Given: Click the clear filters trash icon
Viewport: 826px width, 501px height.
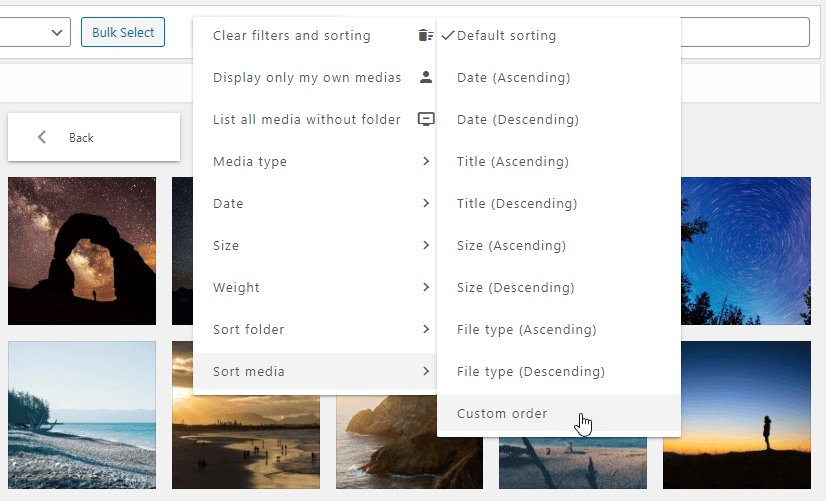Looking at the screenshot, I should click(x=426, y=35).
